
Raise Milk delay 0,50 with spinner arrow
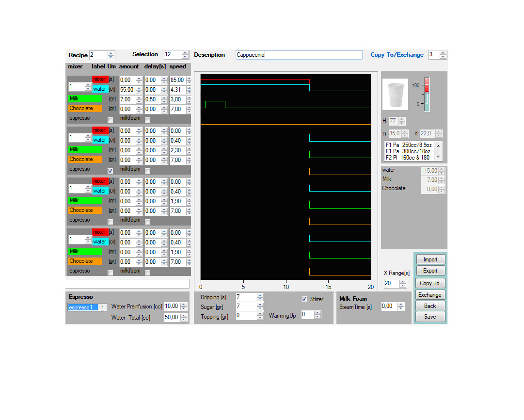point(164,97)
